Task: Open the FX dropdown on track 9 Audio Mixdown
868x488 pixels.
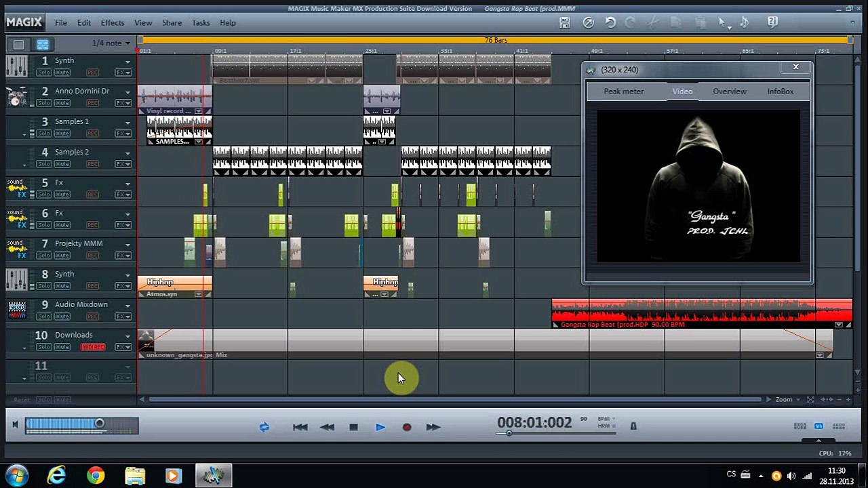Action: point(123,317)
